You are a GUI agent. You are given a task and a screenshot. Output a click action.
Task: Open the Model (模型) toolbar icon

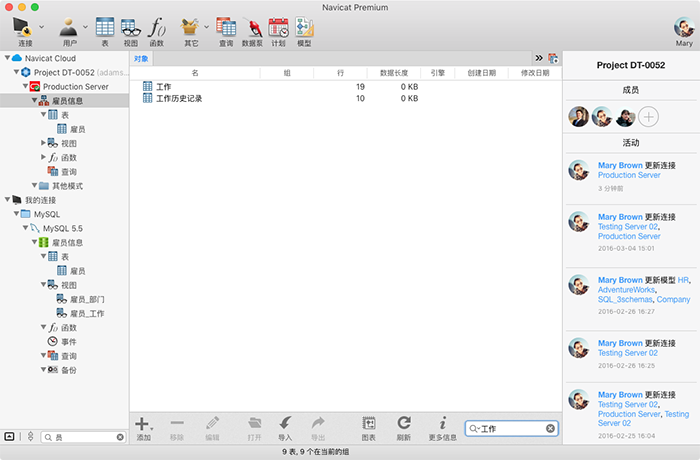(x=304, y=27)
